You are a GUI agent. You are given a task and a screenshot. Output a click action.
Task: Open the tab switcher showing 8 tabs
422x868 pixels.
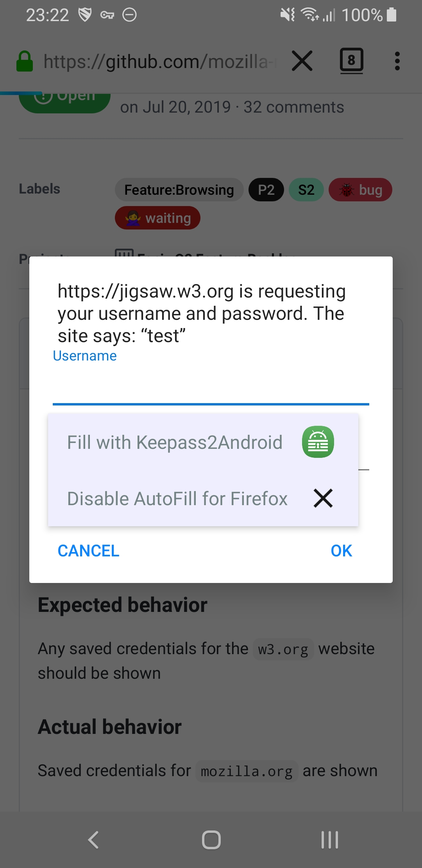tap(351, 61)
